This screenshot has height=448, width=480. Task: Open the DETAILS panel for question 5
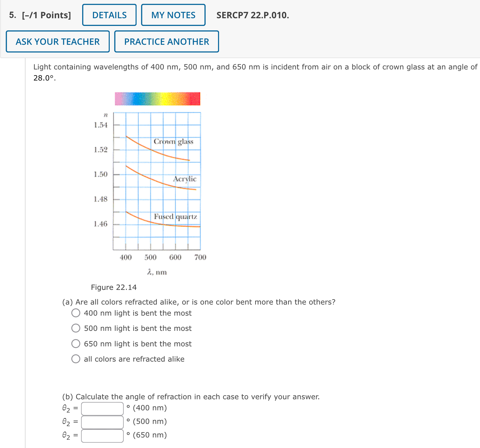pyautogui.click(x=109, y=15)
